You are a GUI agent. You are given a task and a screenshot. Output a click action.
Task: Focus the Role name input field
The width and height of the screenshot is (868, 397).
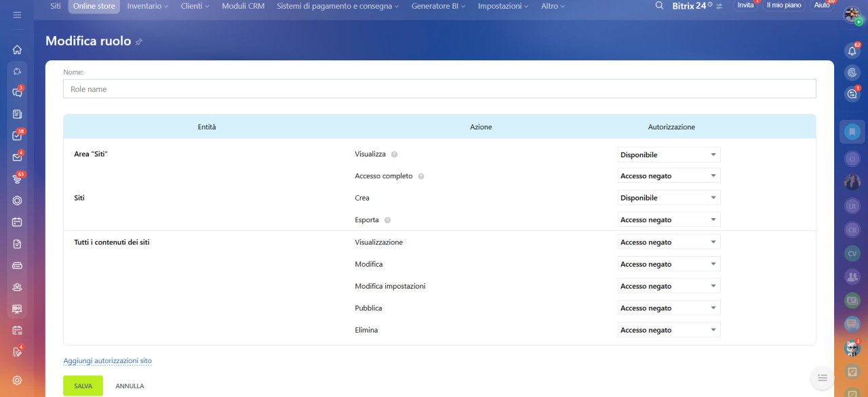(x=439, y=89)
